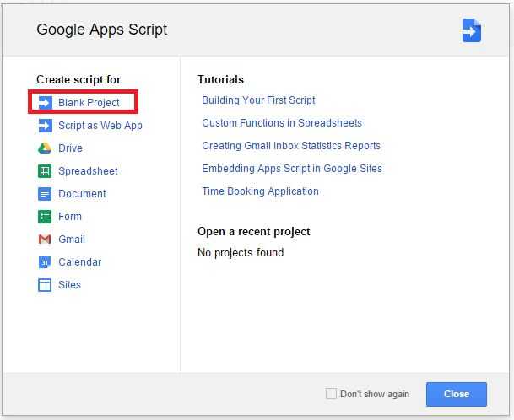Enable the Don't show again checkbox
Viewport: 514px width, 420px height.
(x=331, y=394)
